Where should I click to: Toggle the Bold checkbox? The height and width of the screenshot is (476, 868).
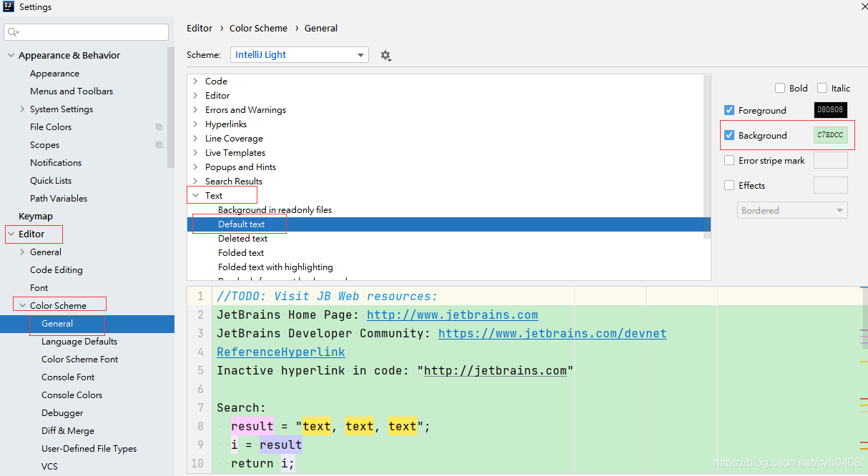coord(780,88)
